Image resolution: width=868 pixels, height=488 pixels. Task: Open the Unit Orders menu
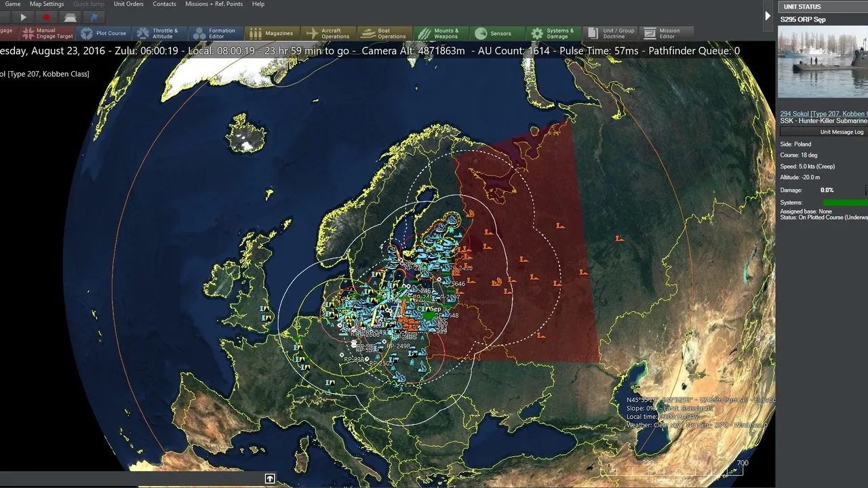pos(128,4)
